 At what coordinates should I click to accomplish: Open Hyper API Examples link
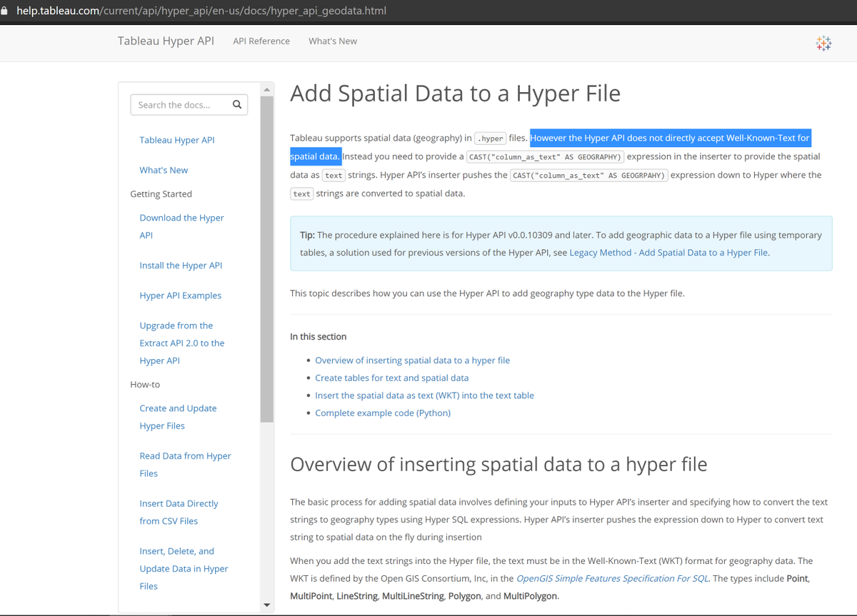point(181,296)
